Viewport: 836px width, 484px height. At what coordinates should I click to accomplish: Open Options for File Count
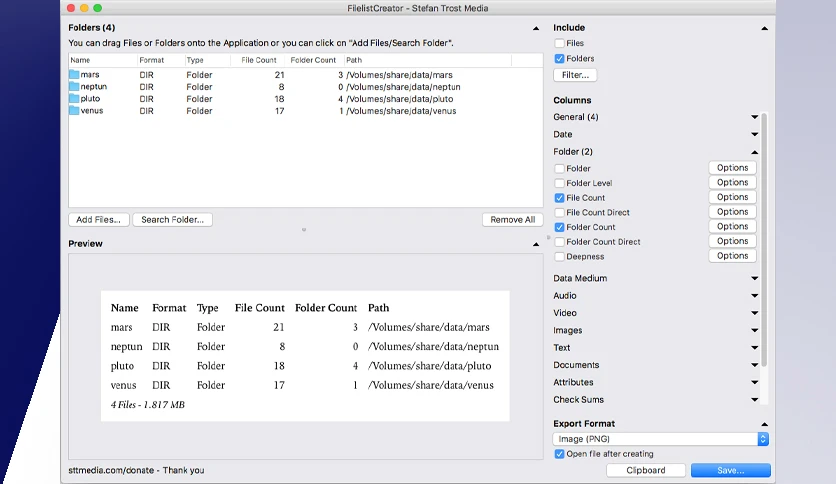coord(732,197)
